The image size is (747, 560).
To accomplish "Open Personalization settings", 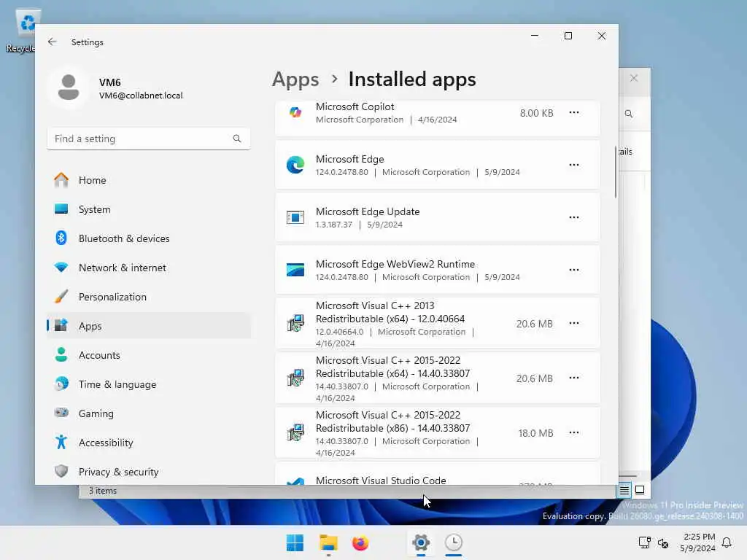I will pyautogui.click(x=149, y=297).
